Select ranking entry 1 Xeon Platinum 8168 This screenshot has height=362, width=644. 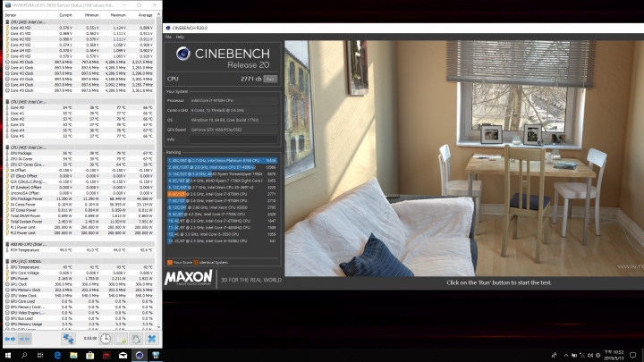pyautogui.click(x=222, y=161)
